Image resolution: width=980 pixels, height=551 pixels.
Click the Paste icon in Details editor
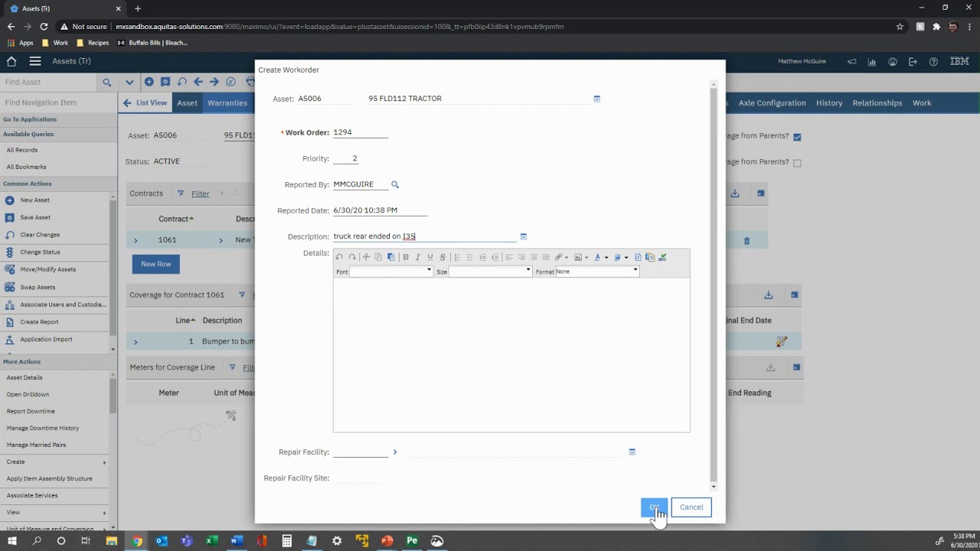tap(390, 257)
